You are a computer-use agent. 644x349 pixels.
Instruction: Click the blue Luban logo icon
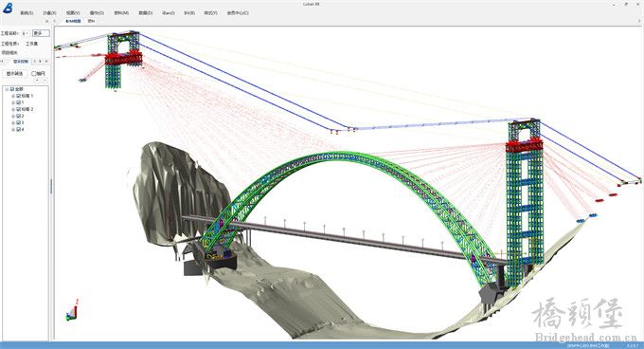point(8,8)
